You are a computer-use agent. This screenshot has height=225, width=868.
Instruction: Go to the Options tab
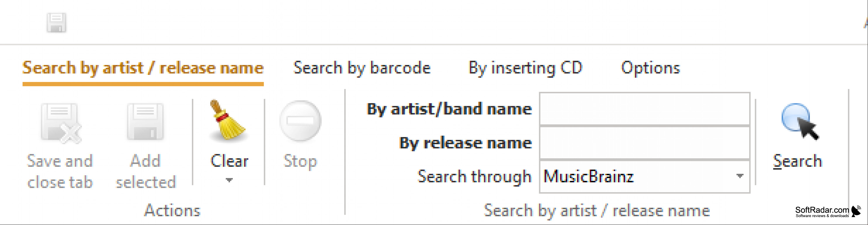coord(650,68)
